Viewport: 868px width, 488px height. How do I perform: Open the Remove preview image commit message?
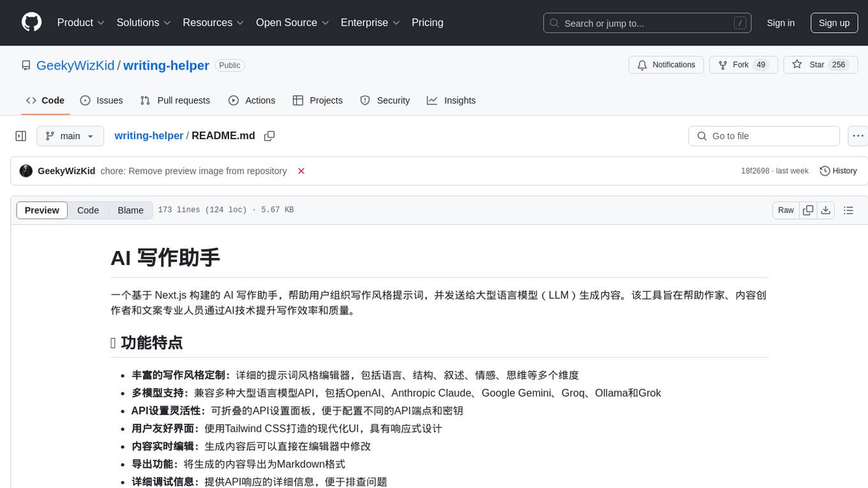(193, 171)
